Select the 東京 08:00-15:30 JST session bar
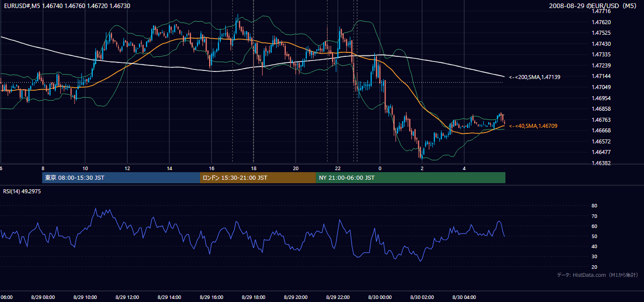The width and height of the screenshot is (644, 302). coord(121,178)
